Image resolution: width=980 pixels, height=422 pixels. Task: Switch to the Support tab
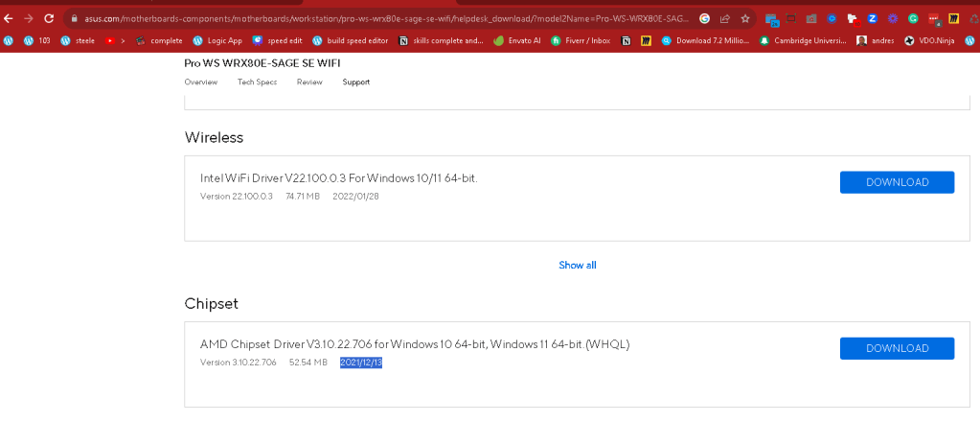[x=355, y=82]
